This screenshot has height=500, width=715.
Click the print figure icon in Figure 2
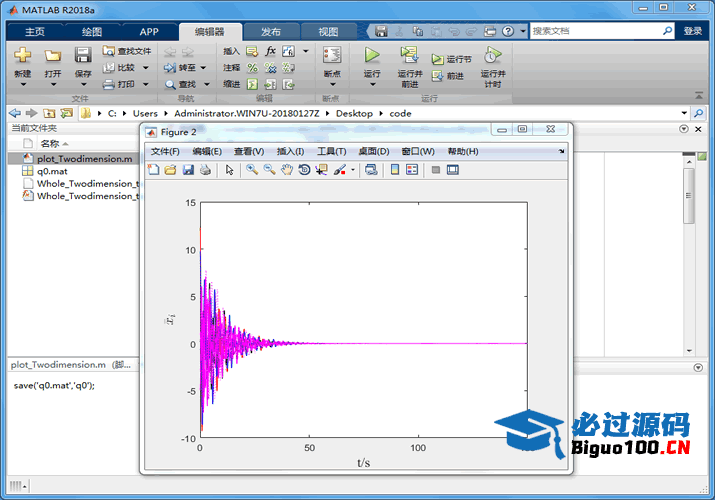tap(205, 170)
